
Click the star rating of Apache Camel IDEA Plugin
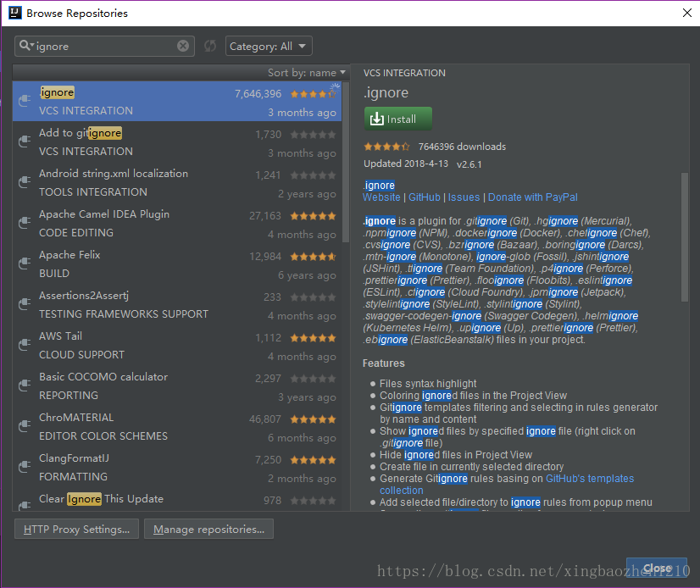pos(313,216)
